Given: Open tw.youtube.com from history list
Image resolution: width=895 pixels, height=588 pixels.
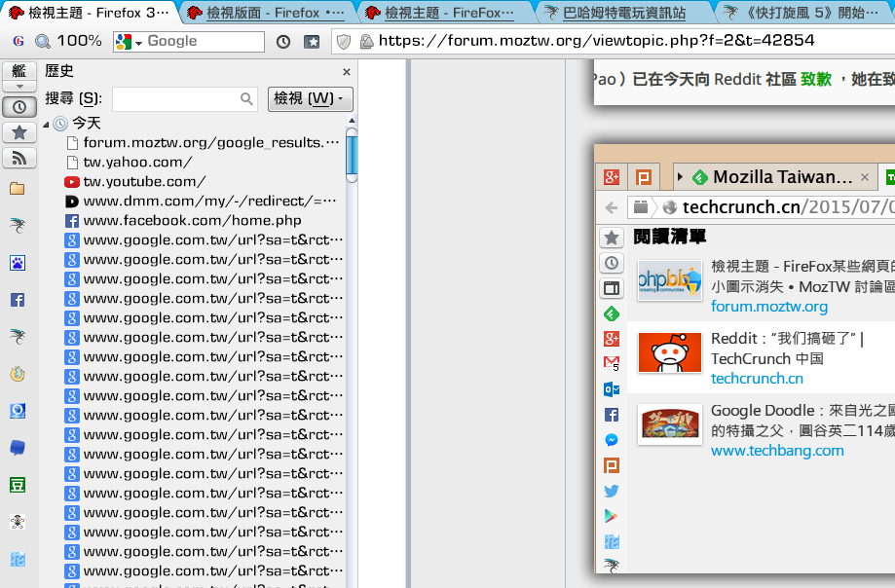Looking at the screenshot, I should [144, 182].
